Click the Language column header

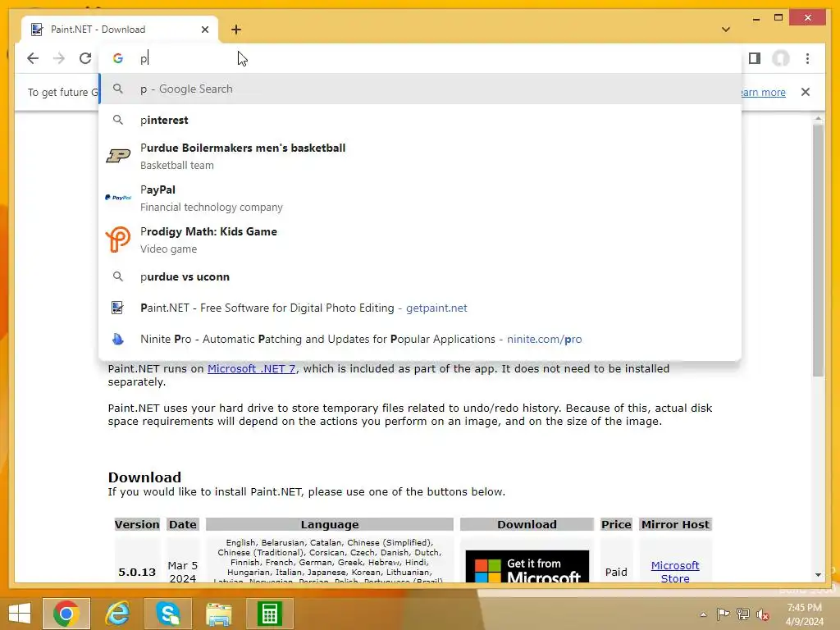pyautogui.click(x=330, y=524)
